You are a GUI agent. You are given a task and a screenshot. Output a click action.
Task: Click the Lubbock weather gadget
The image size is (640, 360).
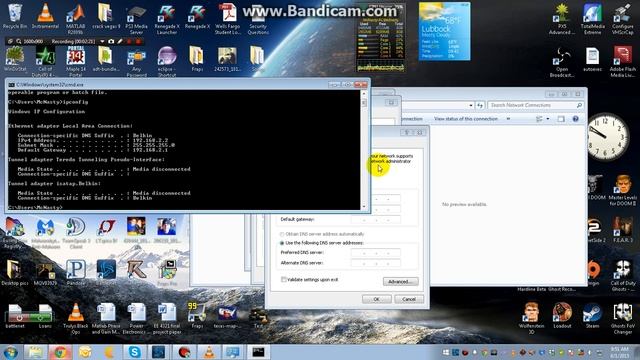coord(444,31)
